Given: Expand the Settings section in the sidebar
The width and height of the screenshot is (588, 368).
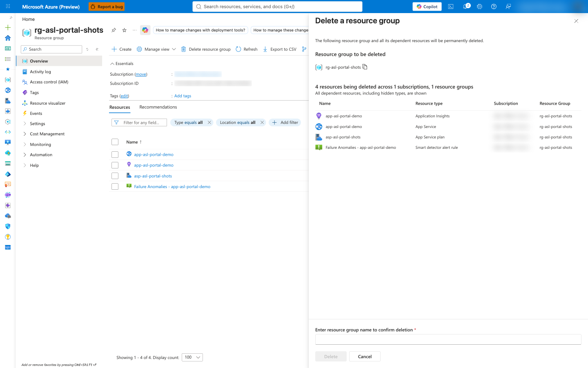Looking at the screenshot, I should pyautogui.click(x=37, y=123).
